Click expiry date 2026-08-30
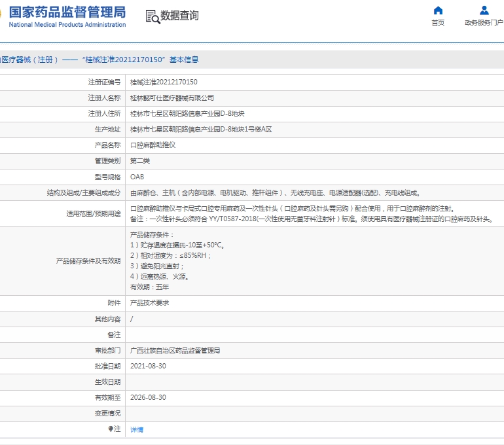The image size is (504, 445). click(148, 398)
